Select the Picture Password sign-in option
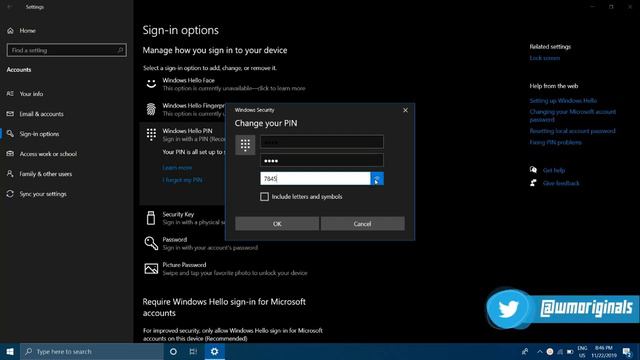Screen dimensions: 640x360 click(x=227, y=269)
